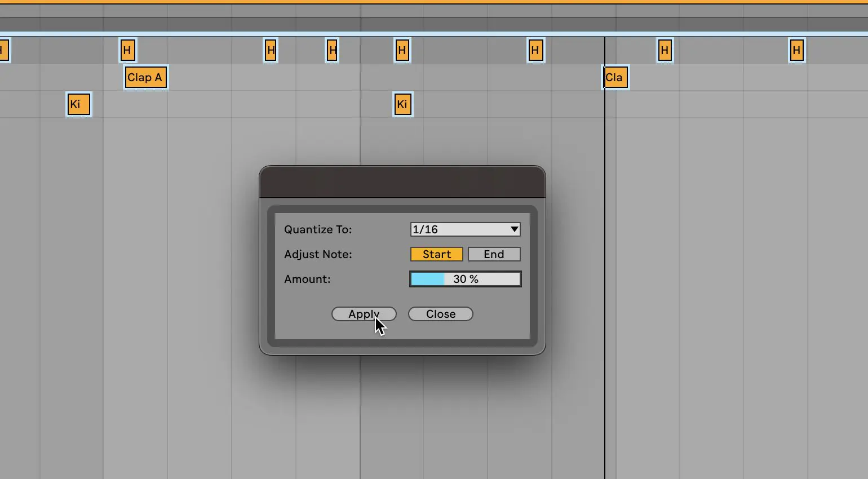This screenshot has height=479, width=868.
Task: Toggle End for Adjust Note
Action: 494,254
